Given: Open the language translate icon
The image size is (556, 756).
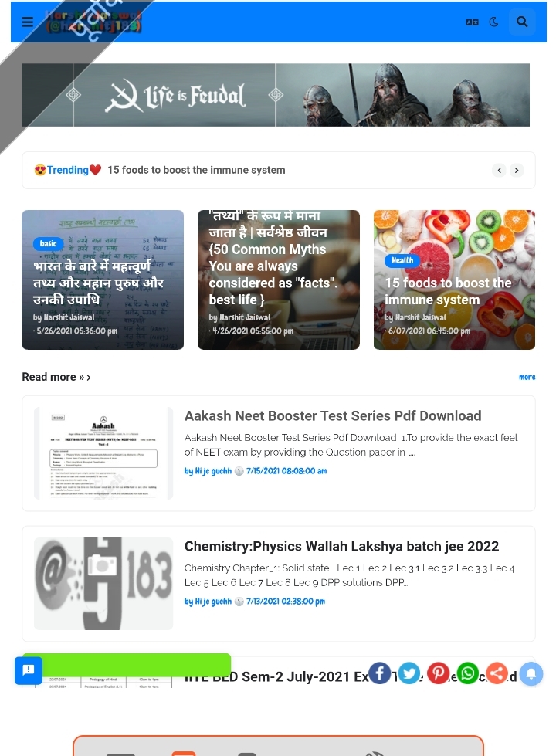Looking at the screenshot, I should (472, 22).
